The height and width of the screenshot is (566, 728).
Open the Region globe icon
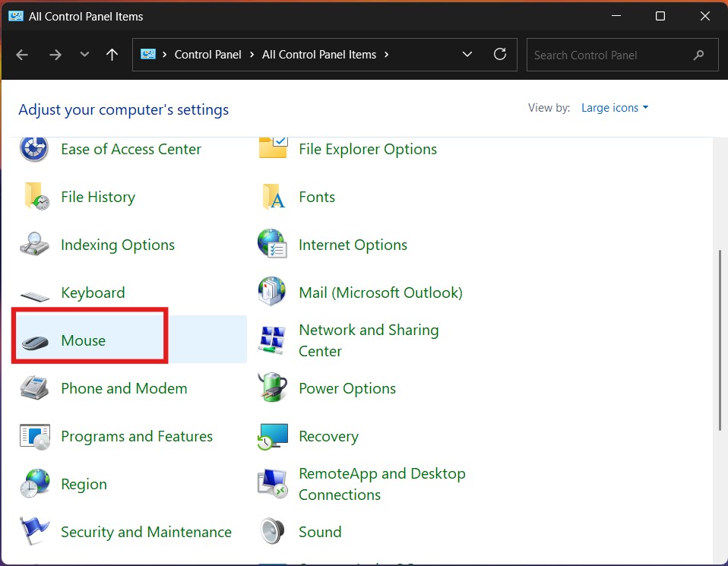[x=35, y=483]
